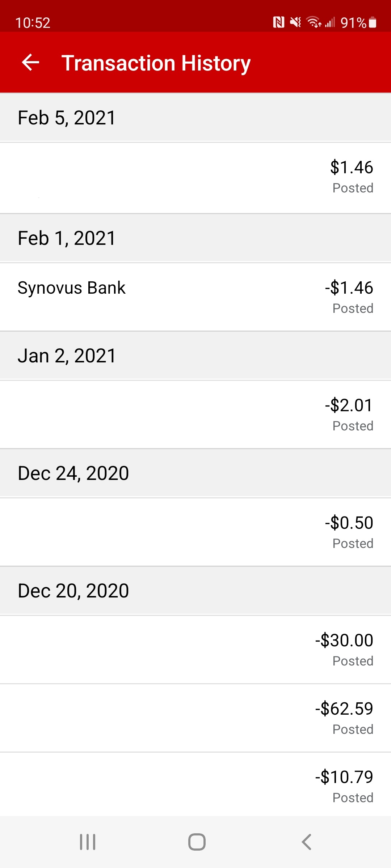Tap the muted sound status icon
Screen dimensions: 391x868
pos(295,22)
